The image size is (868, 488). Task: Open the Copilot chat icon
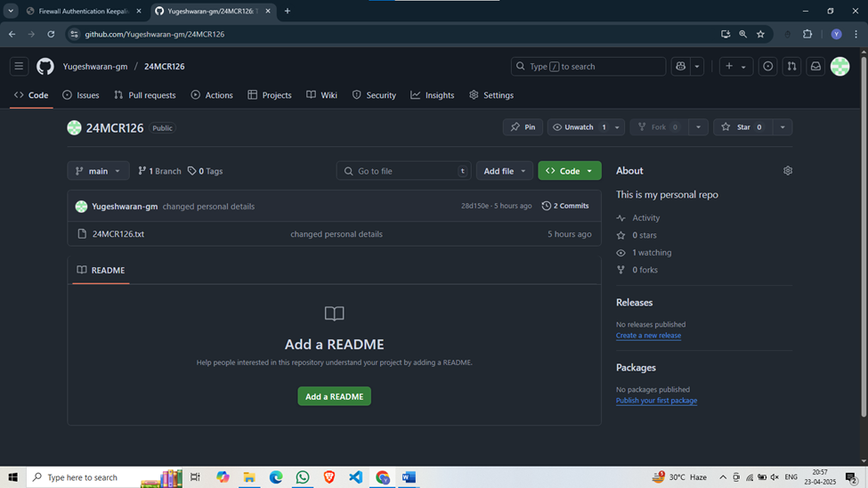(680, 67)
